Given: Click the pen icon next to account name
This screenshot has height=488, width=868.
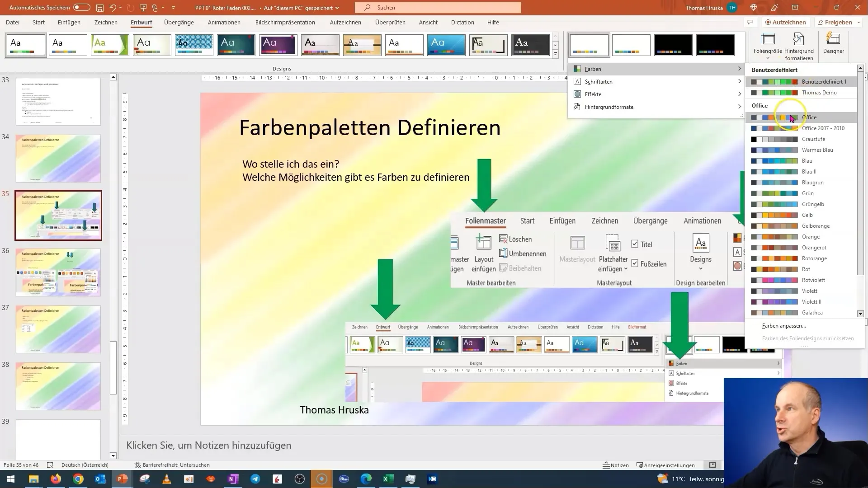Looking at the screenshot, I should pos(774,8).
